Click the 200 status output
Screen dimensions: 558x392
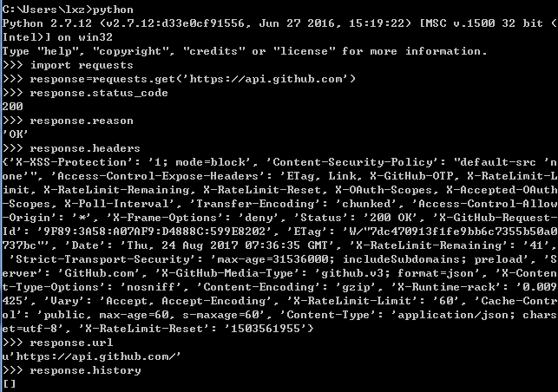(12, 107)
